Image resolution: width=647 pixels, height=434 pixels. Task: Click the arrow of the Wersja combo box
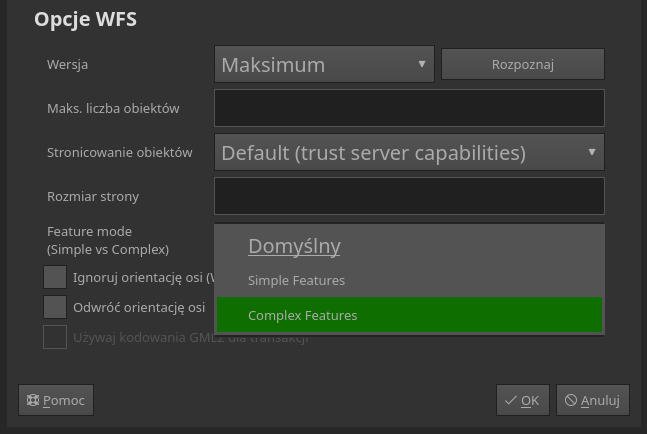(x=422, y=65)
